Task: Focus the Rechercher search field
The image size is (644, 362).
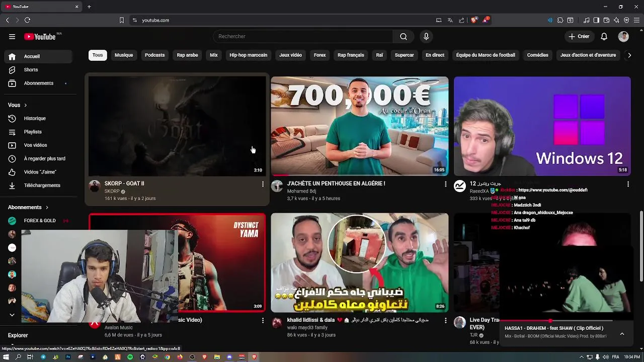Action: [x=303, y=36]
